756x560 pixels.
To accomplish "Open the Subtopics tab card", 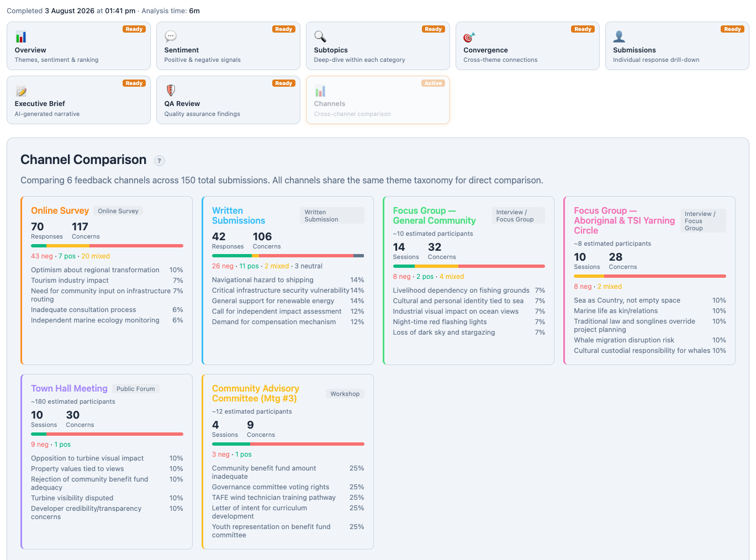I will tap(378, 46).
